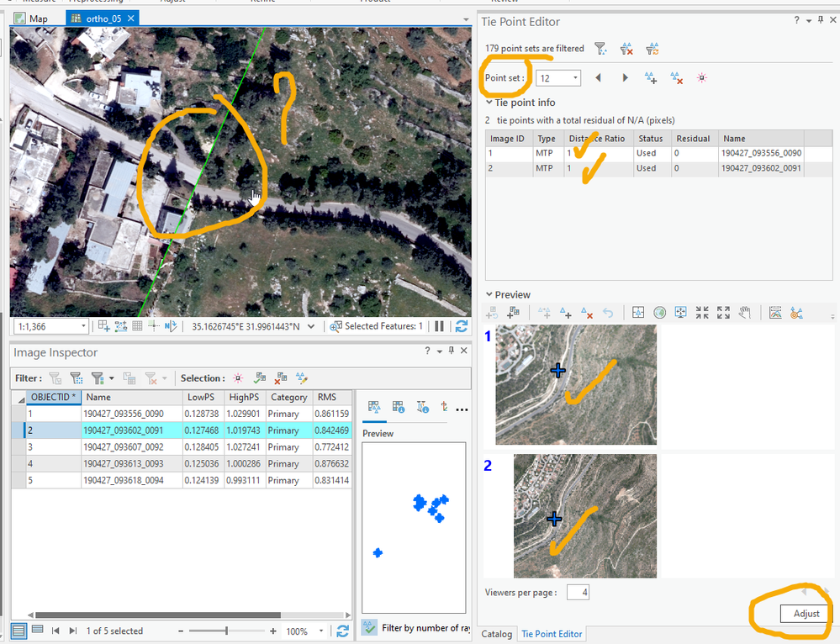Viewport: 840px width, 644px height.
Task: Click the table zoom slider handle
Action: pos(226,631)
